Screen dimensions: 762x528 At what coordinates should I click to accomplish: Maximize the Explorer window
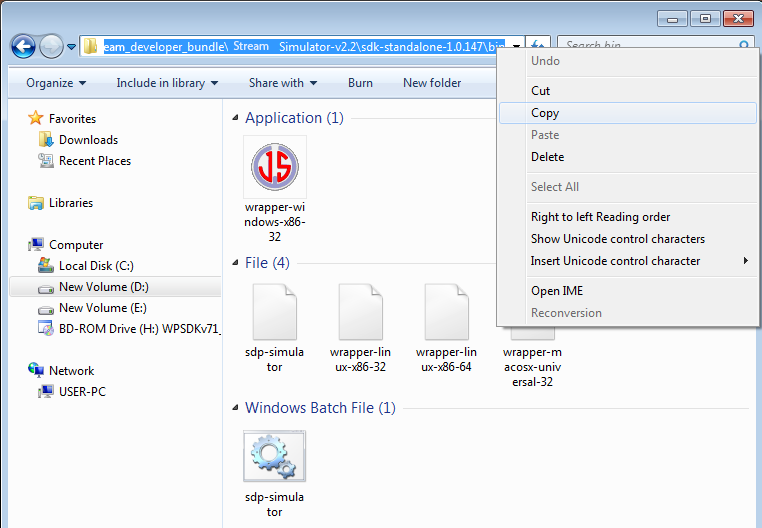tap(705, 19)
